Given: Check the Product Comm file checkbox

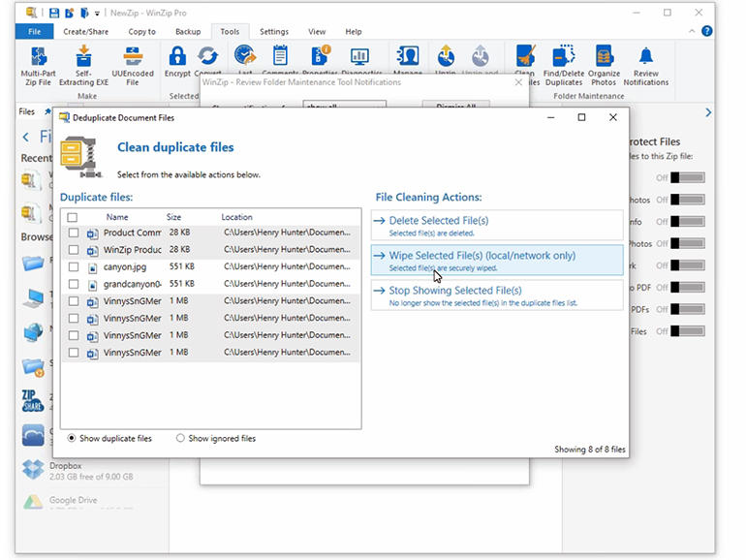Looking at the screenshot, I should click(74, 233).
